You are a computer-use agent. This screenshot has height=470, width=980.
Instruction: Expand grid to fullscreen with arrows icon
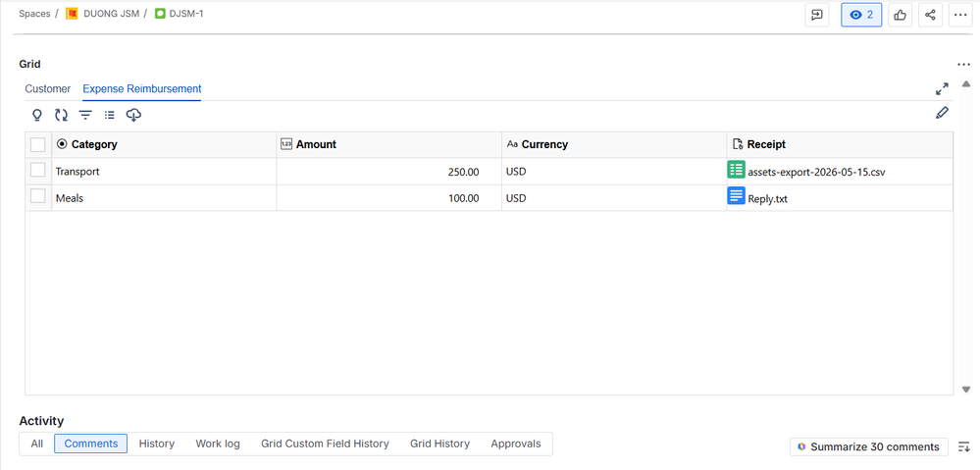942,89
